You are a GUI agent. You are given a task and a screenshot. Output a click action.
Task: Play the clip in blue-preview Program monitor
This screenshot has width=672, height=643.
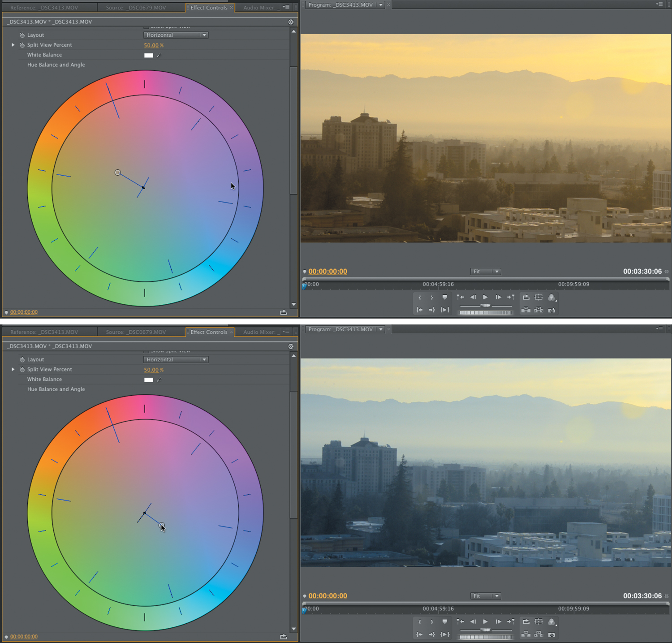485,621
